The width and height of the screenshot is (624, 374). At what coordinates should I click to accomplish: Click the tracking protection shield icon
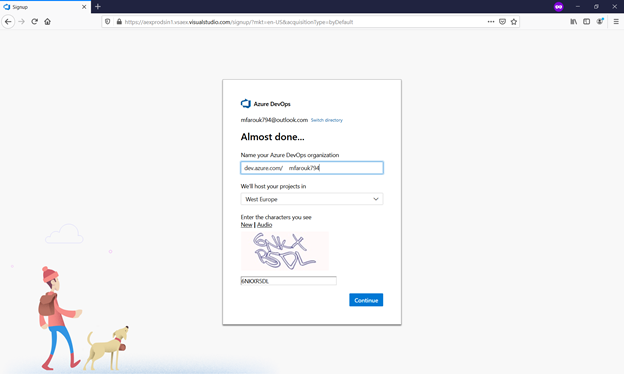tap(107, 22)
